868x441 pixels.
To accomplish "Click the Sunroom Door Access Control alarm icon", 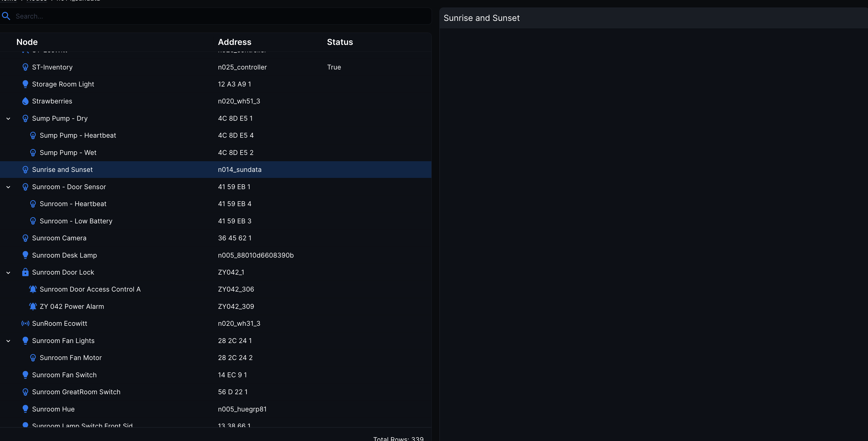I will [x=33, y=289].
